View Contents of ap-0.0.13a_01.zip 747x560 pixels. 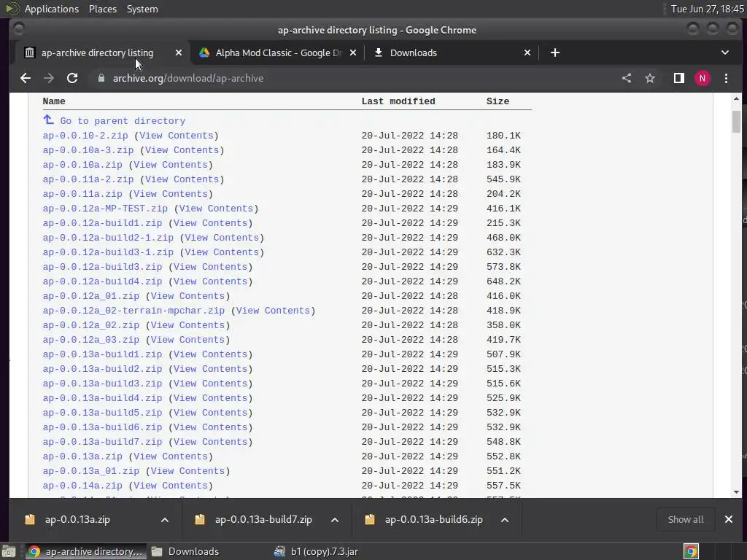187,471
